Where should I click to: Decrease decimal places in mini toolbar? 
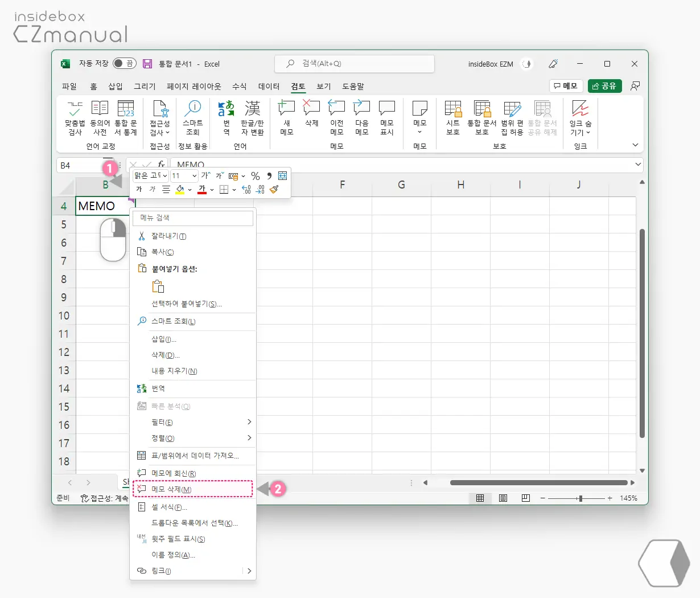(x=260, y=189)
